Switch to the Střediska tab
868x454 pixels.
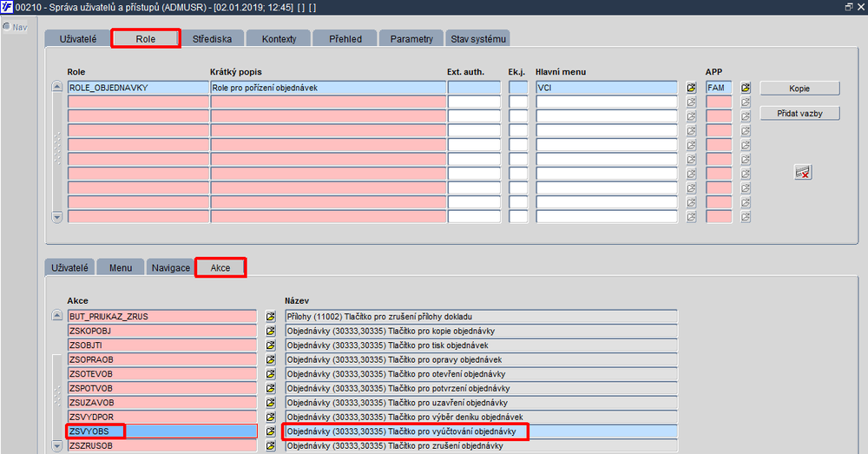tap(212, 39)
